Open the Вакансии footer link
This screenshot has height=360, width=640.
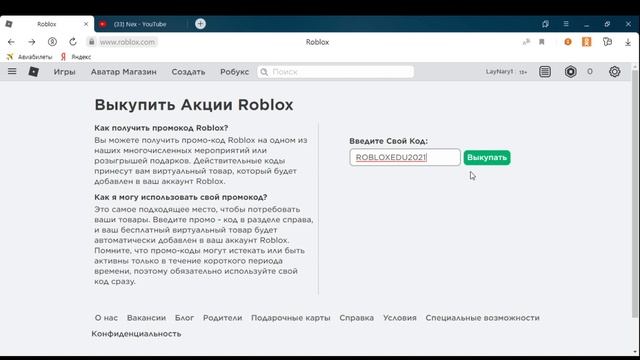click(146, 318)
